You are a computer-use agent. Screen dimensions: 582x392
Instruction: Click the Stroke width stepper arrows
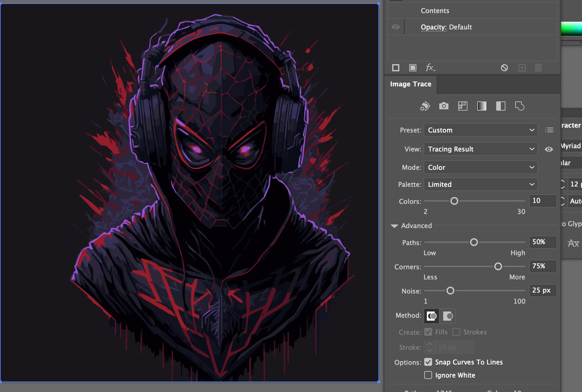coord(430,347)
